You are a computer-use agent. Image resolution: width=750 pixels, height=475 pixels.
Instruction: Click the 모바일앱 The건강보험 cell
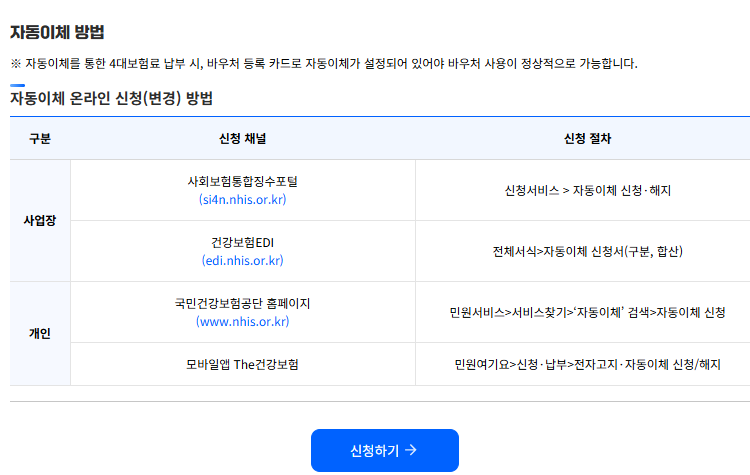pyautogui.click(x=242, y=364)
